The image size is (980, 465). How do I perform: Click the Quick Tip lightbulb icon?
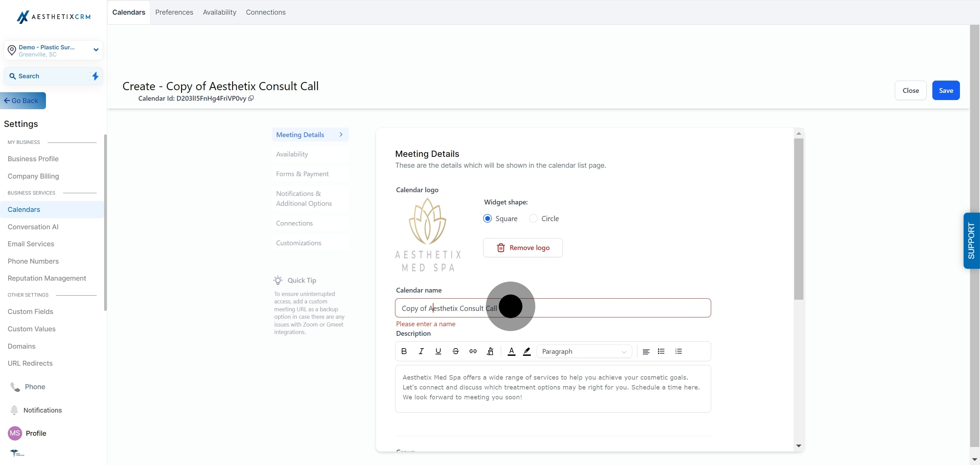(x=278, y=280)
